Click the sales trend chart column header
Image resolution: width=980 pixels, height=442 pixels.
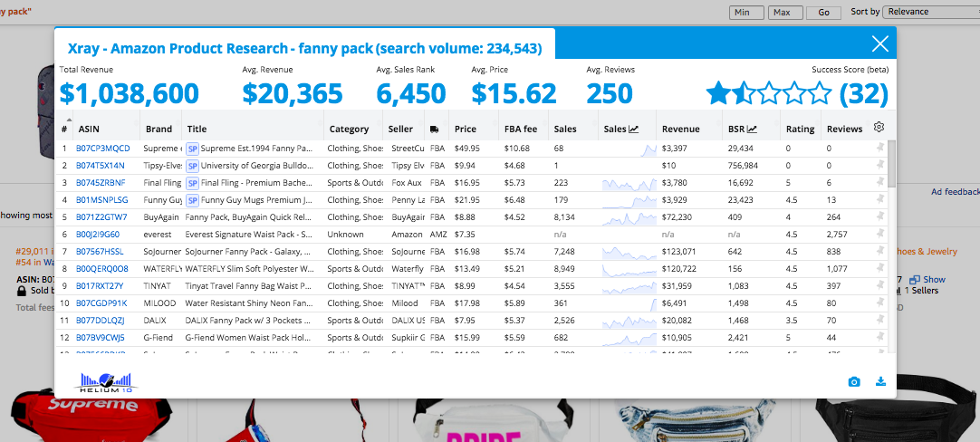pyautogui.click(x=621, y=129)
